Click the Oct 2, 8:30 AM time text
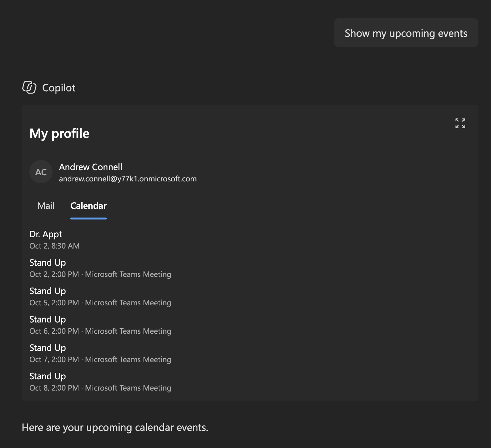The height and width of the screenshot is (448, 491). tap(55, 246)
